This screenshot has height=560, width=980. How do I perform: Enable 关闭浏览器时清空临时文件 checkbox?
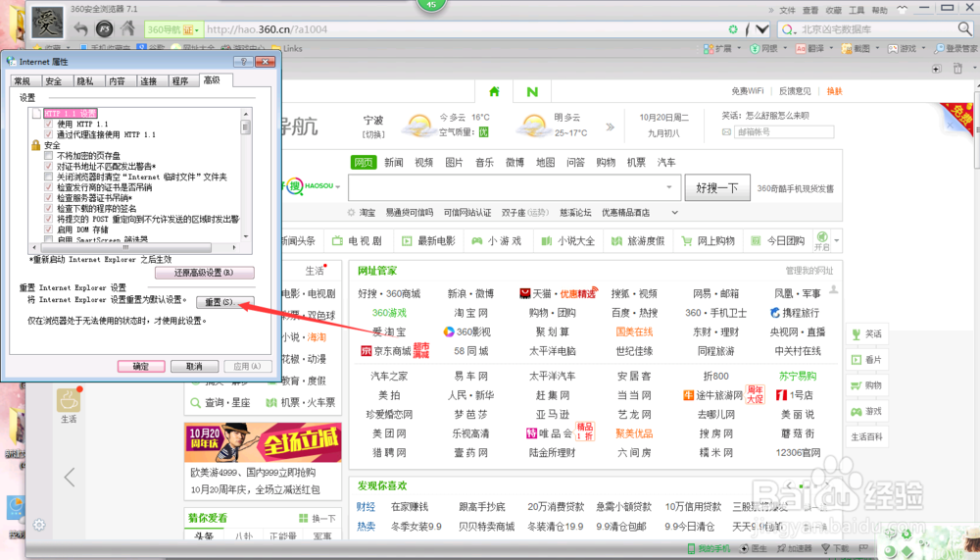click(x=49, y=178)
